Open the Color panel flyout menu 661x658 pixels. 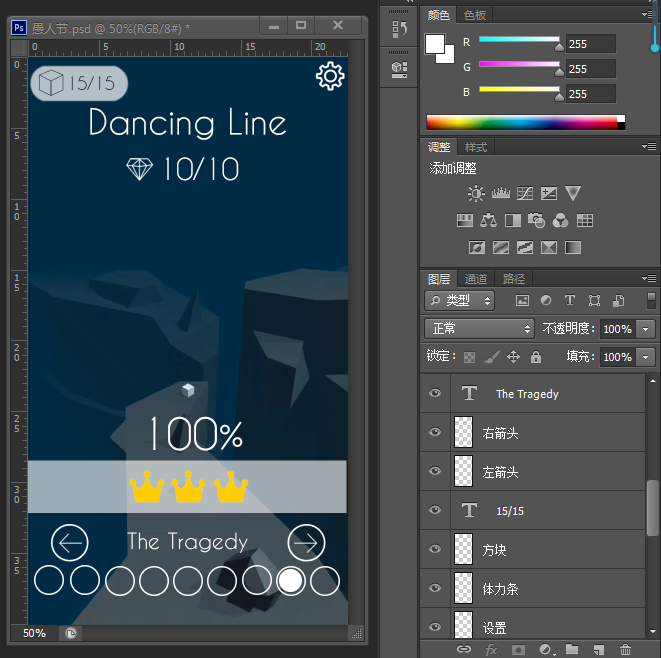pos(649,14)
